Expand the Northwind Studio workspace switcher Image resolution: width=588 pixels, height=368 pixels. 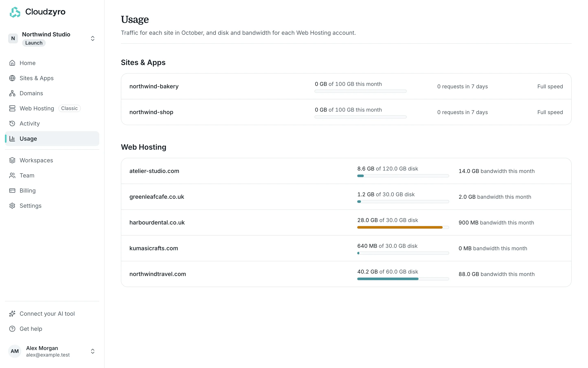92,38
